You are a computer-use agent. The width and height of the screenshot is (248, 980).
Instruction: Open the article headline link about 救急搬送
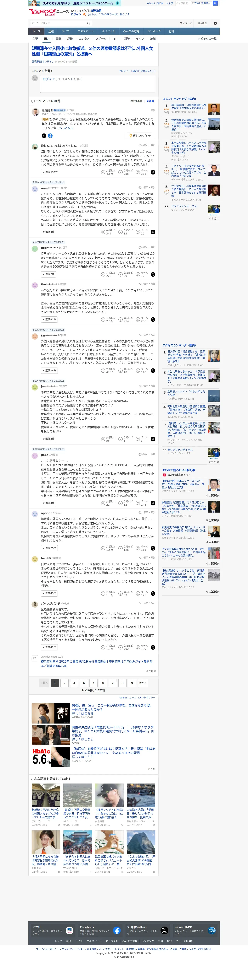93,51
